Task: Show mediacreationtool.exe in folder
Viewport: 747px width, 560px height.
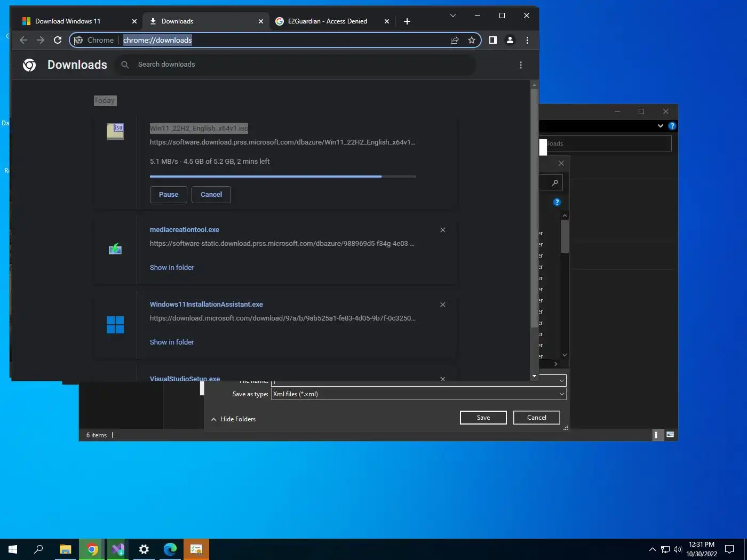Action: click(172, 268)
